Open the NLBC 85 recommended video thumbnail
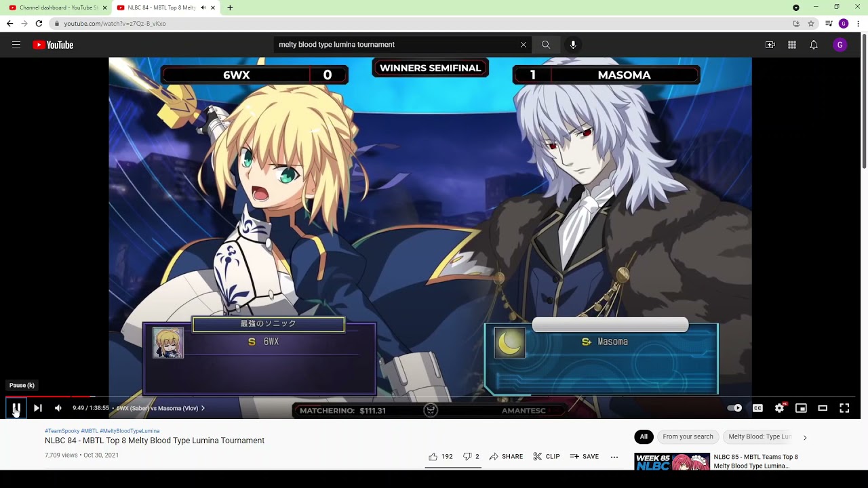The height and width of the screenshot is (488, 868). 672,462
